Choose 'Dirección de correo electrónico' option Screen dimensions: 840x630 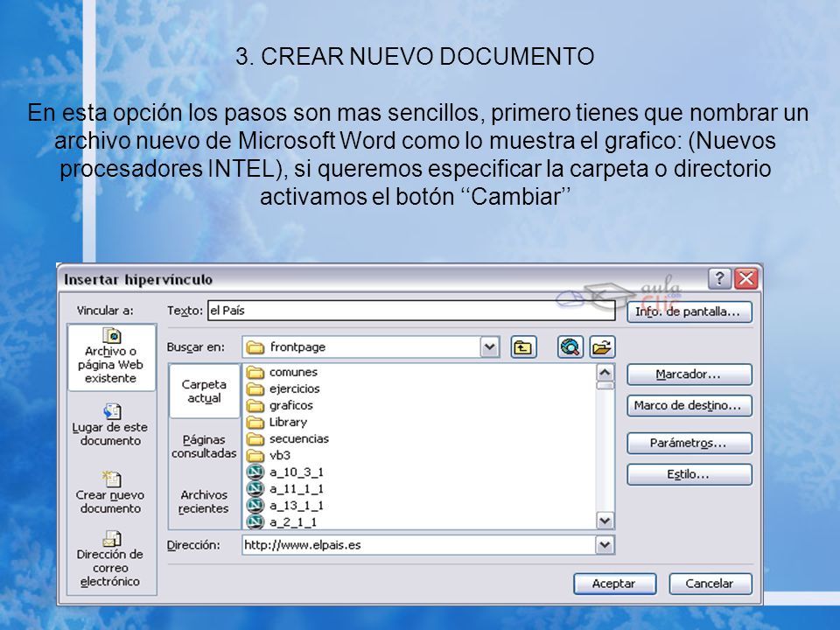coord(110,560)
